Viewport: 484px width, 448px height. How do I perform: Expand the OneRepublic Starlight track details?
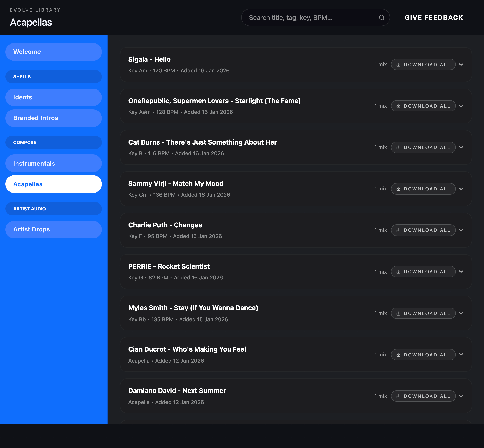point(461,106)
